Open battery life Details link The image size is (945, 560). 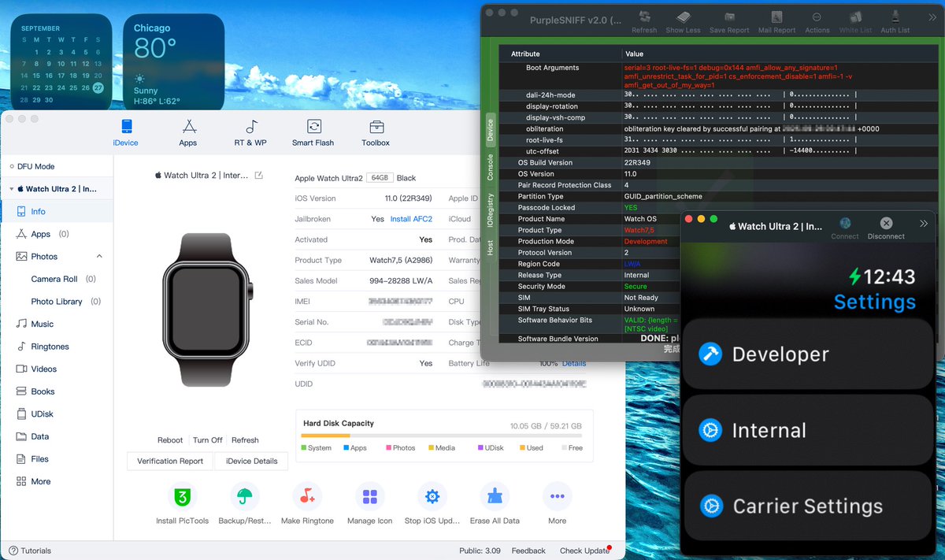pyautogui.click(x=574, y=363)
